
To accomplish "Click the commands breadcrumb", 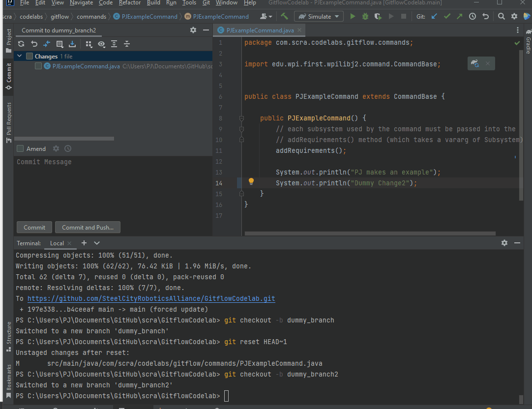I will (91, 17).
